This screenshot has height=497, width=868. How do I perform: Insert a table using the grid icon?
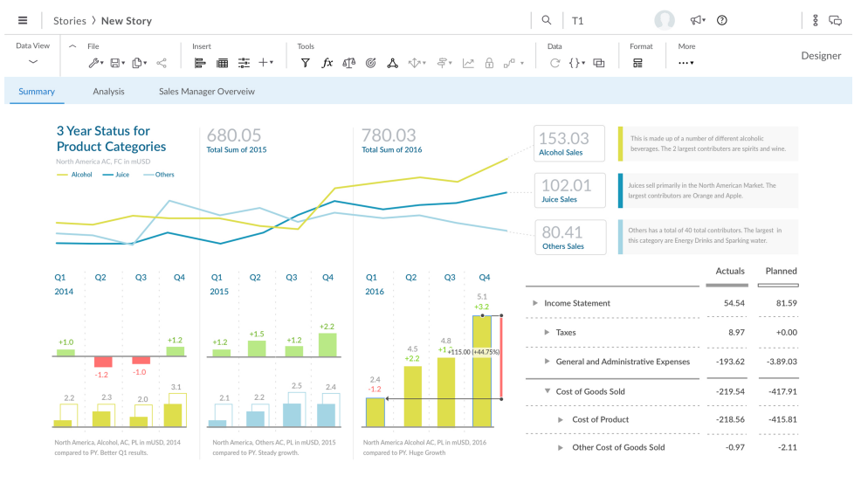222,63
